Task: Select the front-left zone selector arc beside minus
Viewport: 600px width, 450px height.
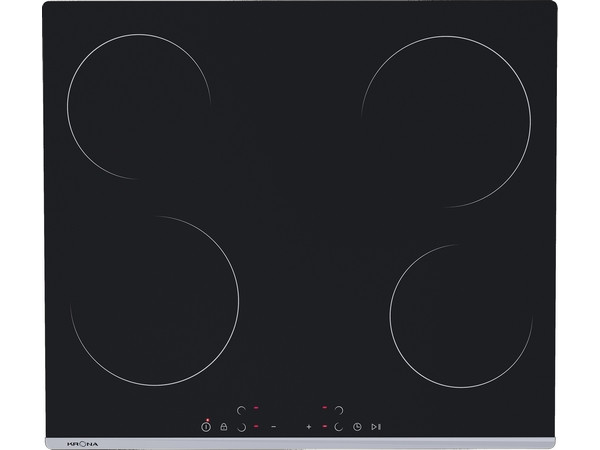Action: tap(241, 427)
